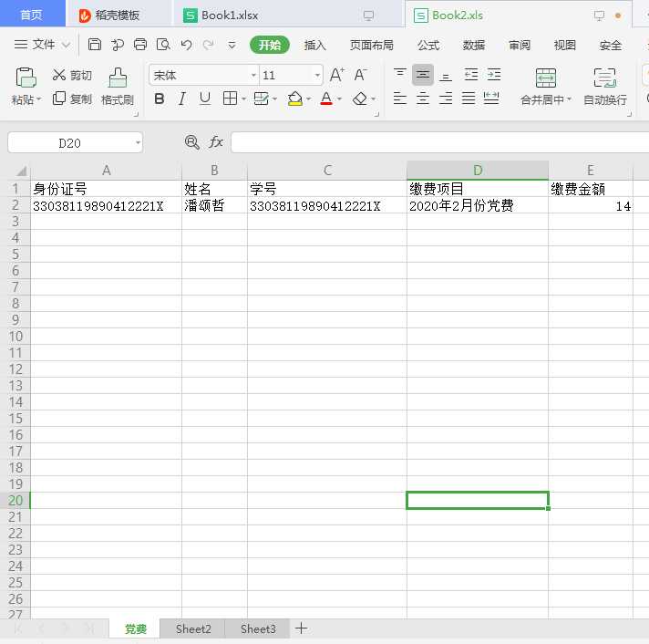This screenshot has width=649, height=644.
Task: Click the distributed alignment icon
Action: 491,99
